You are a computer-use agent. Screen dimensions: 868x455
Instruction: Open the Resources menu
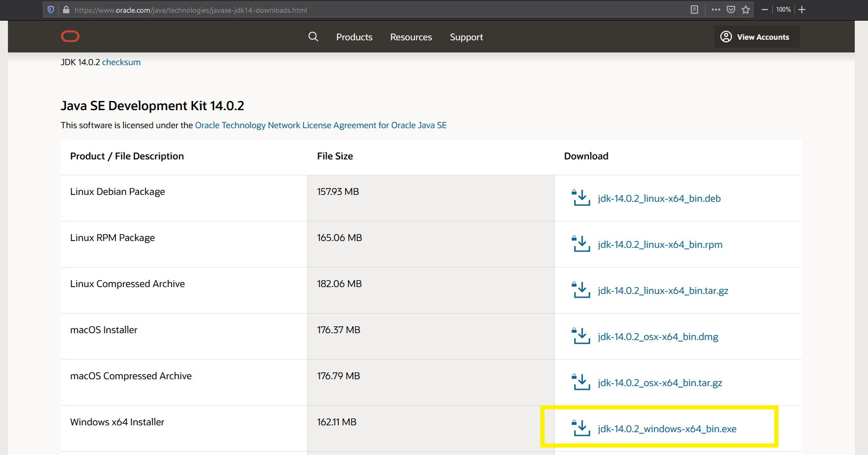click(x=411, y=37)
